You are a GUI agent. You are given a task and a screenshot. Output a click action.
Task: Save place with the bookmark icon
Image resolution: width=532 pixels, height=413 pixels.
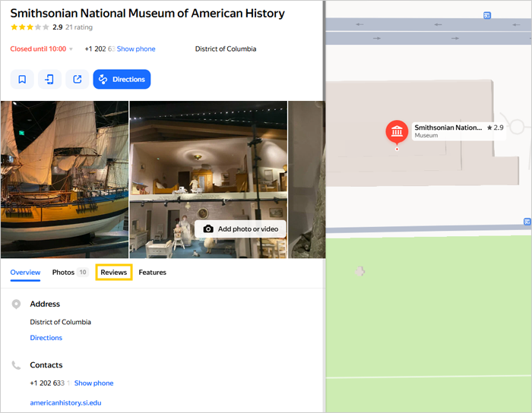click(x=22, y=79)
